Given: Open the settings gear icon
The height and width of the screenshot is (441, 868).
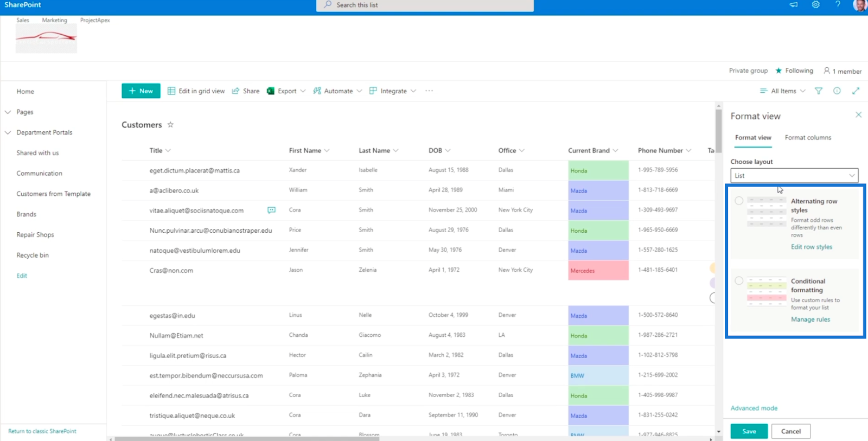Looking at the screenshot, I should coord(816,5).
